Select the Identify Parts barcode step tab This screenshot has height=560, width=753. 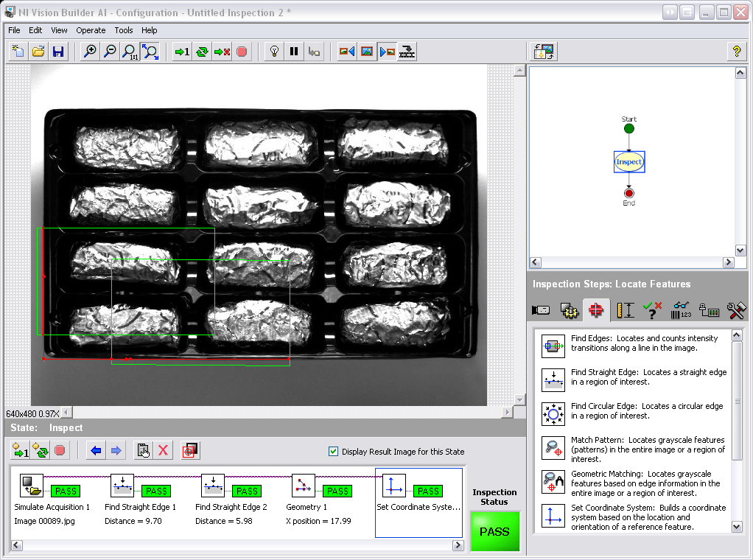(681, 309)
